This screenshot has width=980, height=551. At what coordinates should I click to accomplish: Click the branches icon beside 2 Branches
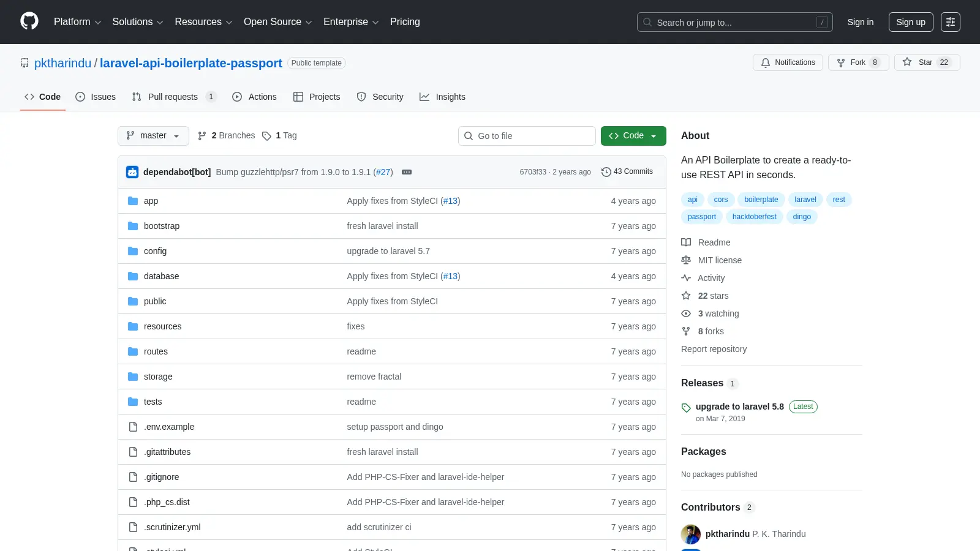point(202,136)
